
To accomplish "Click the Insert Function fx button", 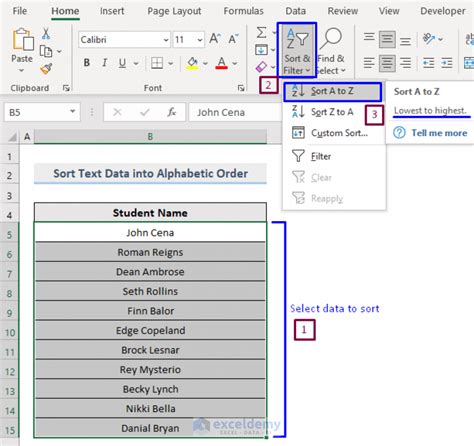I will [x=172, y=112].
